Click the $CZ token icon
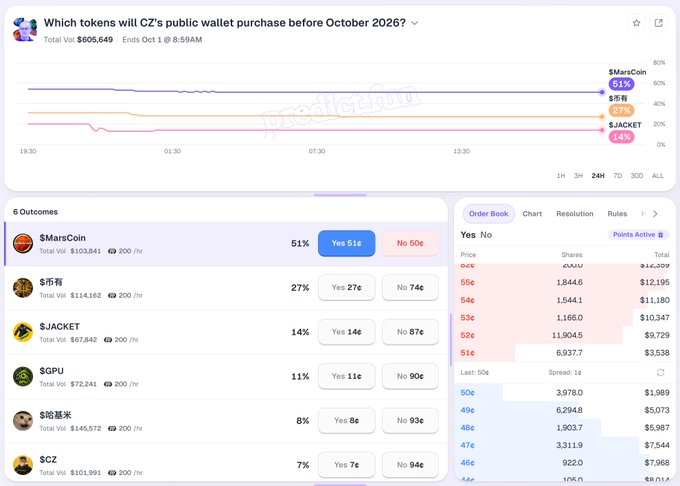 coord(23,465)
